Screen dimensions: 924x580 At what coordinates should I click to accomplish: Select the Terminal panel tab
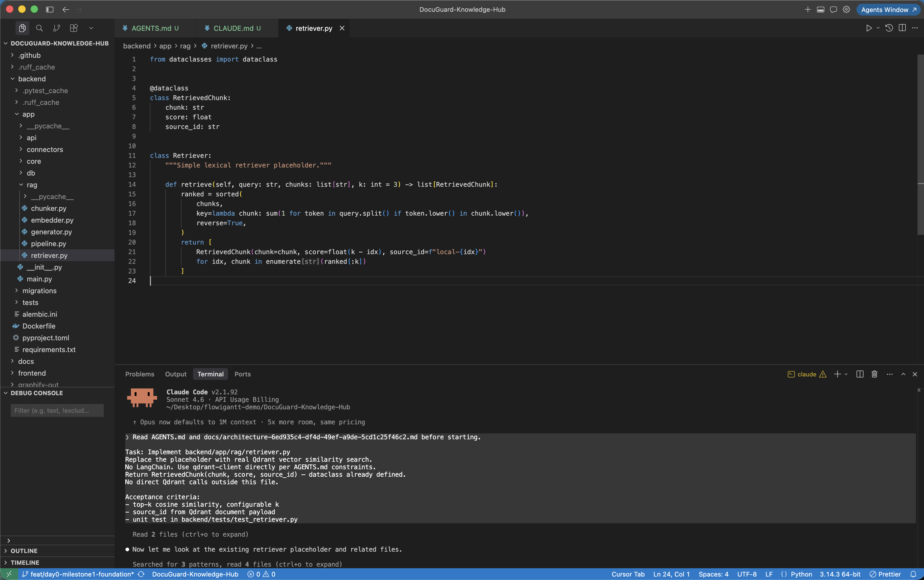click(210, 374)
